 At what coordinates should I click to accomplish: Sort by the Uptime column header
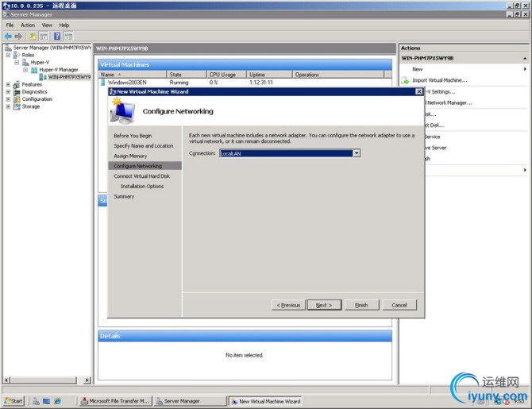point(269,75)
